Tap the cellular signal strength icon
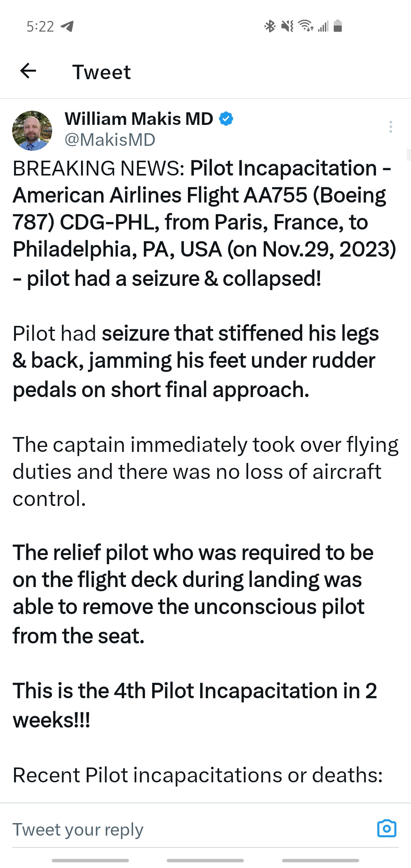The height and width of the screenshot is (868, 411). pos(323,27)
